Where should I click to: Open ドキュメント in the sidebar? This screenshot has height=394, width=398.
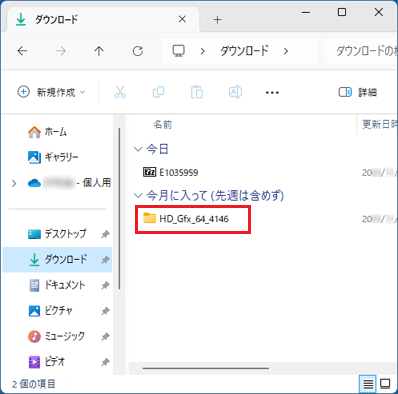pyautogui.click(x=57, y=285)
